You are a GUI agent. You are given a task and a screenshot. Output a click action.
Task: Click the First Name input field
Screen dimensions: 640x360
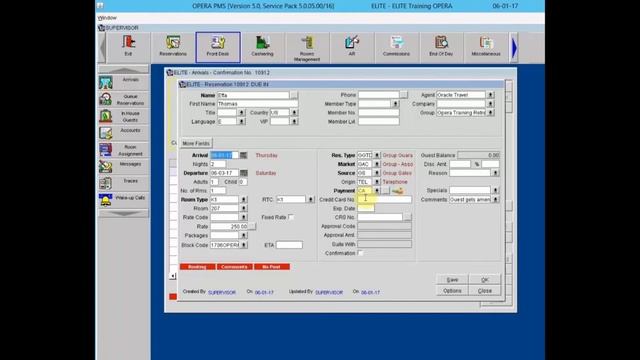[x=258, y=104]
